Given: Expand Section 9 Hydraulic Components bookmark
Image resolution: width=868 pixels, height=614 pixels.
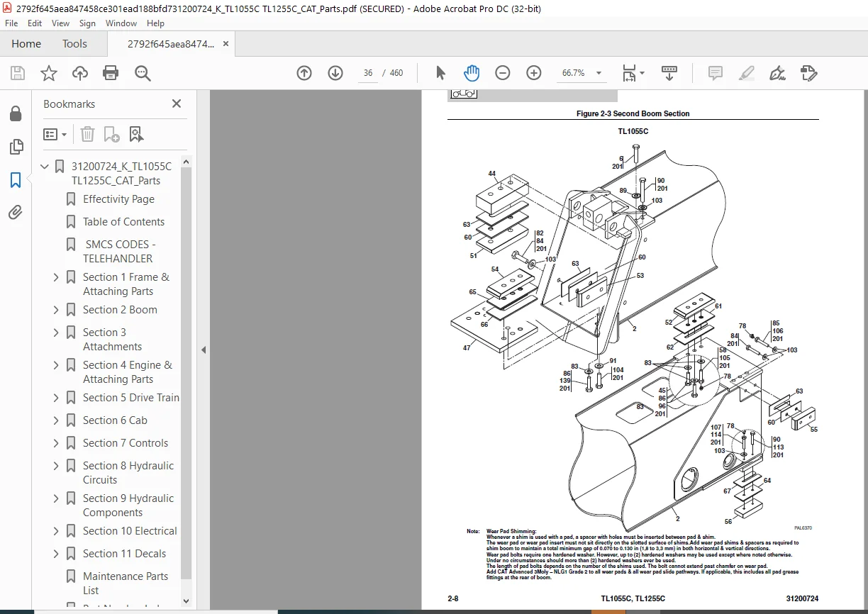Looking at the screenshot, I should 57,498.
